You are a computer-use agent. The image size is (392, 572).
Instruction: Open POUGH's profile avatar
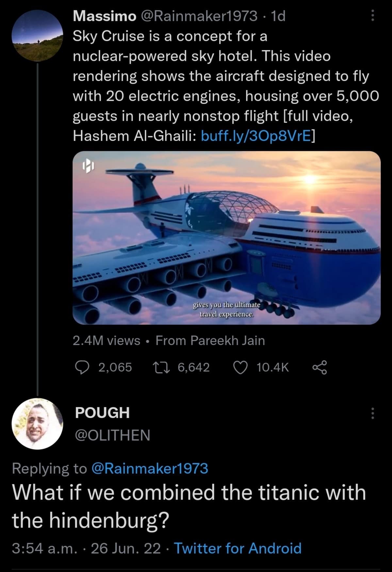pyautogui.click(x=37, y=424)
